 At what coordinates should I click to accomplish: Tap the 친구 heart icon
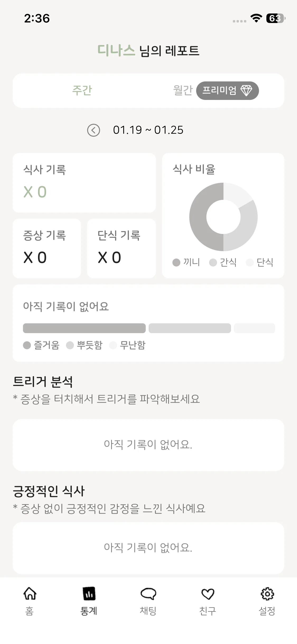pyautogui.click(x=208, y=594)
